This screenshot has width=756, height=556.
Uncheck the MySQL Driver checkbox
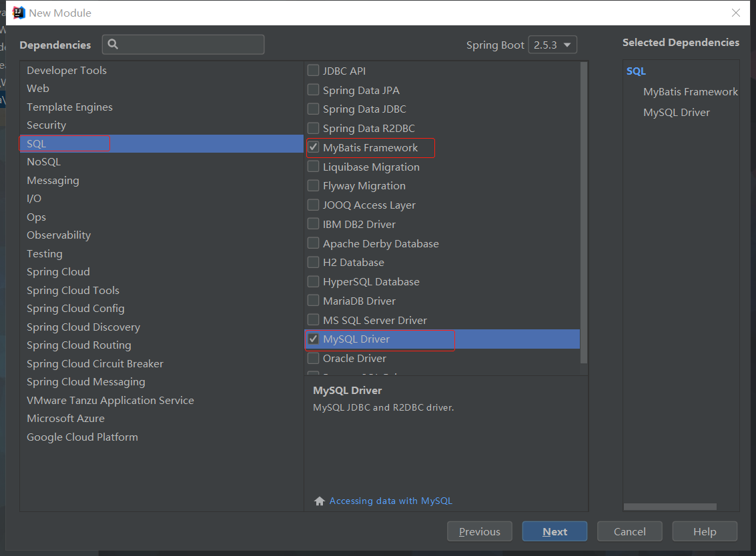(314, 339)
